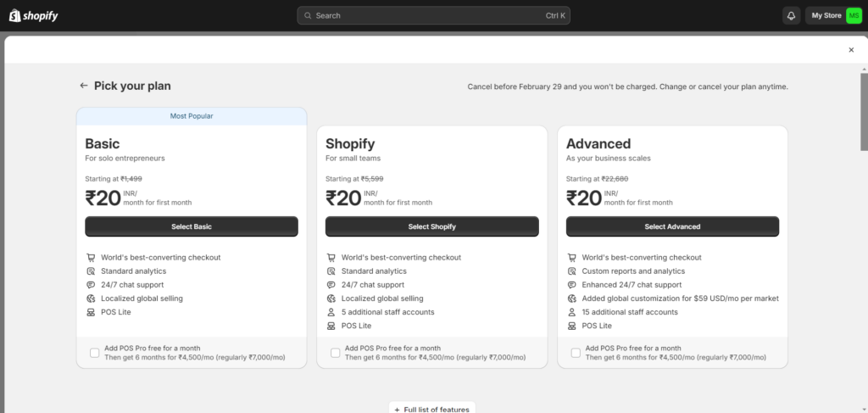This screenshot has width=868, height=413.
Task: Click staff accounts icon in Shopify plan
Action: point(331,312)
